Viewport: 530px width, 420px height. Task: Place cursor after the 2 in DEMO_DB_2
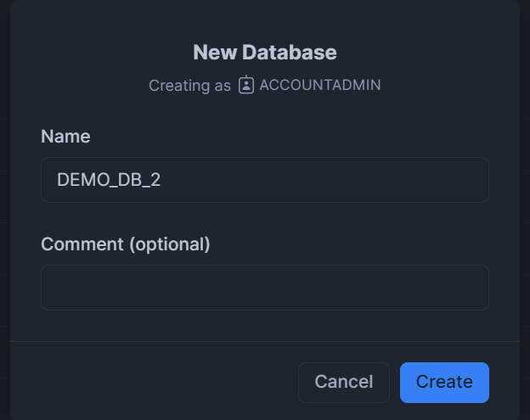coord(161,180)
